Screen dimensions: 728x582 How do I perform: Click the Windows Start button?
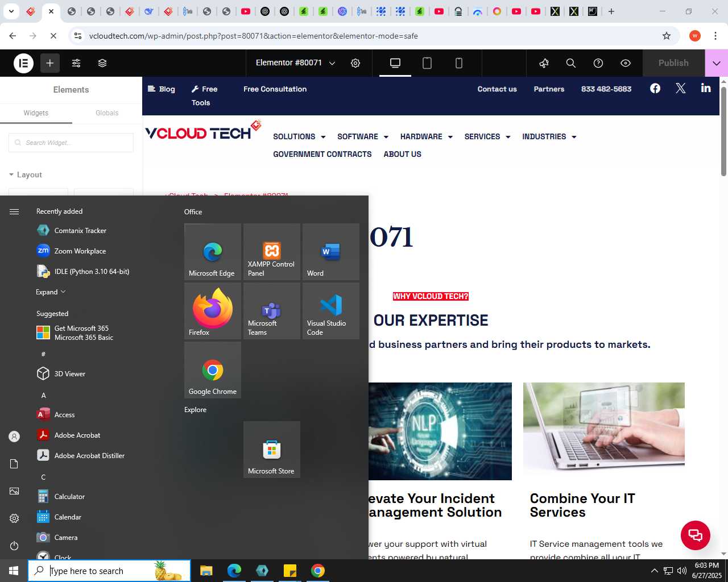(x=14, y=571)
